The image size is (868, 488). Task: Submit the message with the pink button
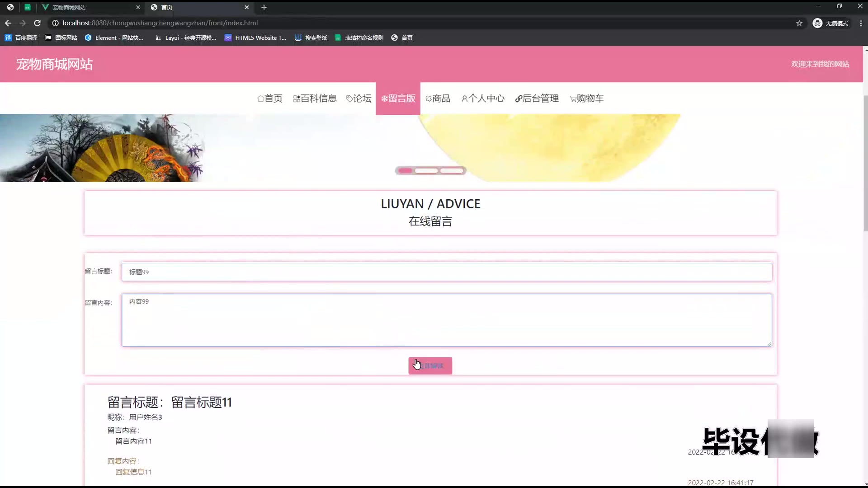[430, 366]
